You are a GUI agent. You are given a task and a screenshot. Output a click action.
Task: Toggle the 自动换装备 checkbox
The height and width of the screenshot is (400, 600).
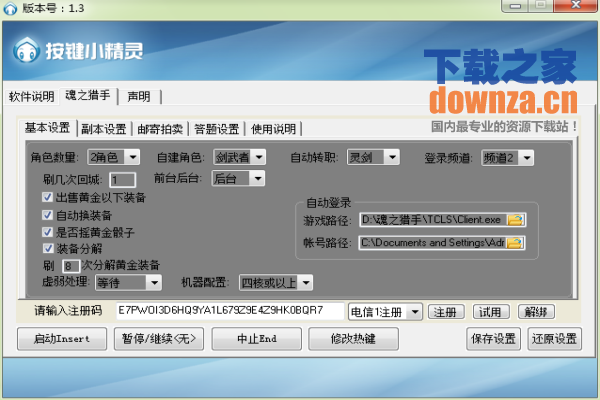pyautogui.click(x=47, y=215)
